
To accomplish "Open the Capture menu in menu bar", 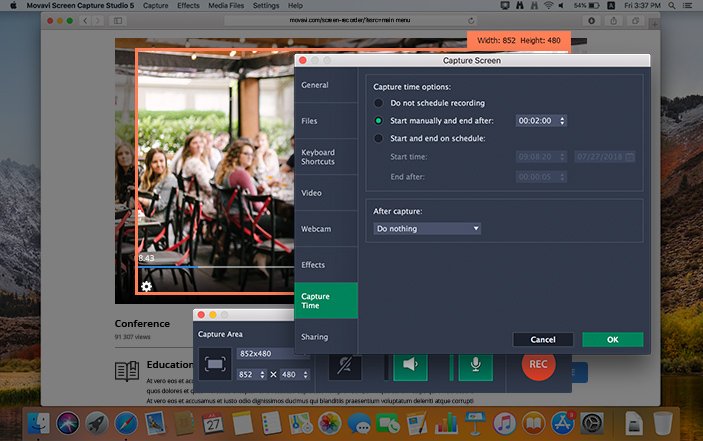I will [156, 5].
